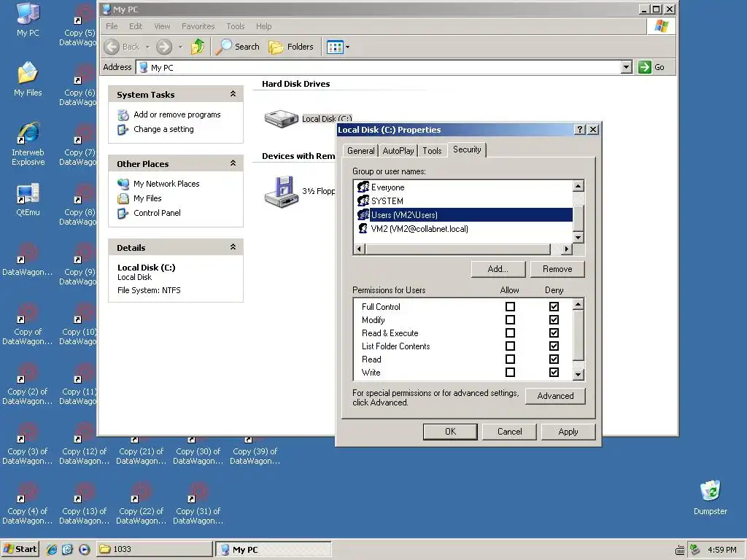Switch to the General tab

pyautogui.click(x=360, y=151)
